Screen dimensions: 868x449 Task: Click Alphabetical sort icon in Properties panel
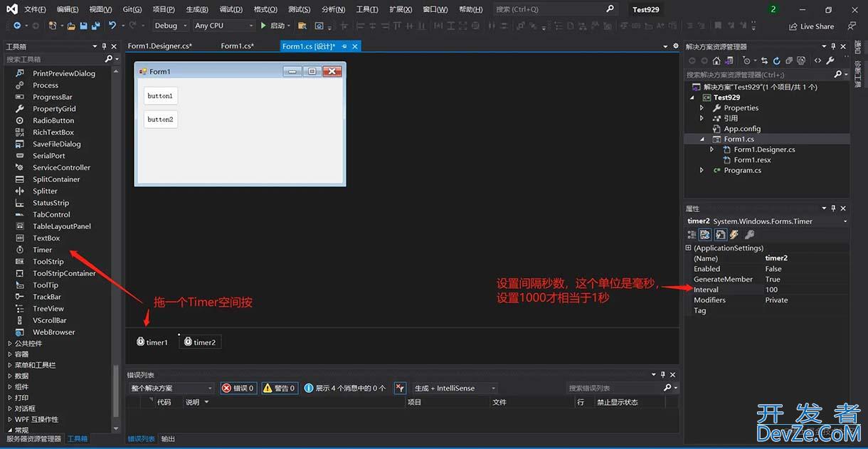click(705, 235)
